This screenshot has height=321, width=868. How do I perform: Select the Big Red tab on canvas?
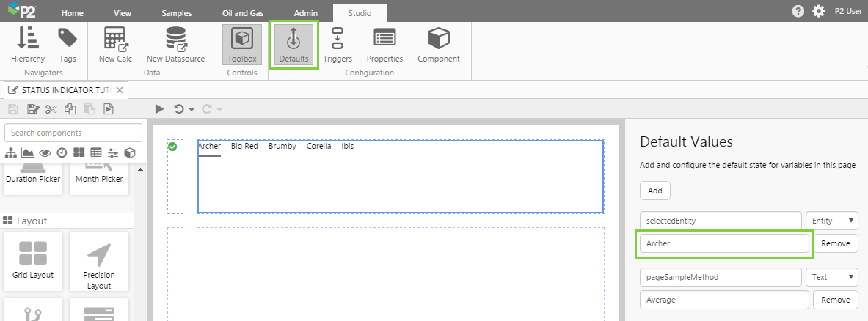[x=244, y=147]
